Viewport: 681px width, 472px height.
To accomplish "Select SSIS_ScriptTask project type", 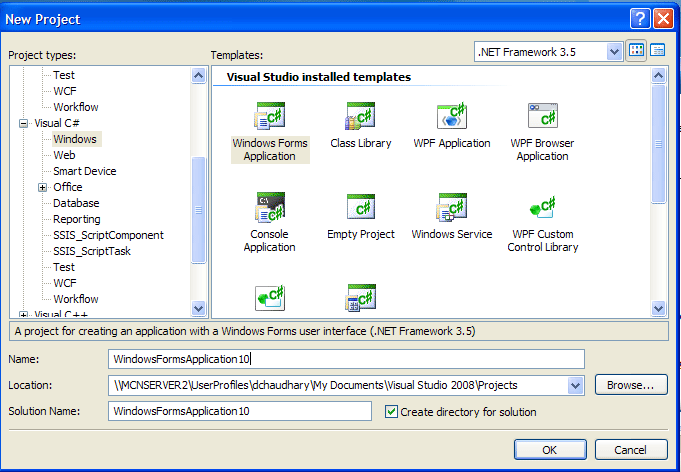I will tap(92, 251).
